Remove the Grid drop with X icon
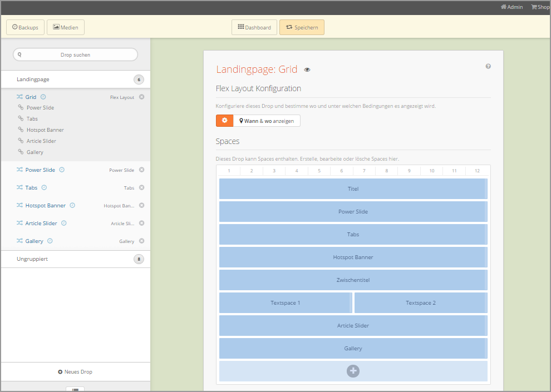This screenshot has height=392, width=551. coord(141,97)
